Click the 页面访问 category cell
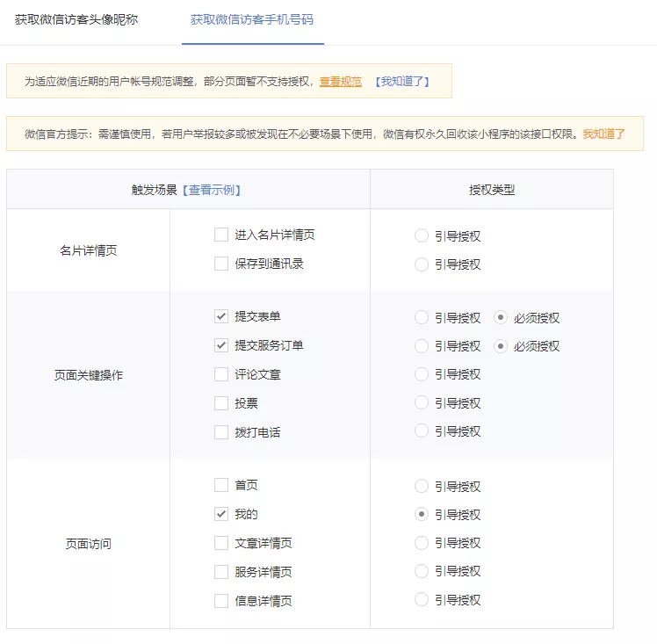Viewport: 657px width, 644px height. [89, 544]
